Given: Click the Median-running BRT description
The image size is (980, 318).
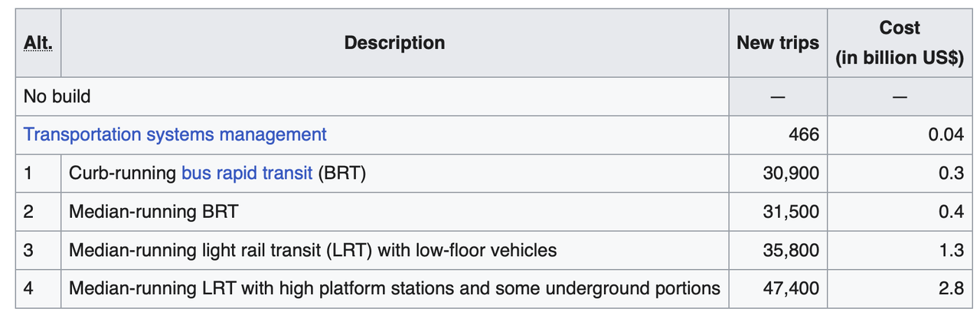Looking at the screenshot, I should pos(153,211).
